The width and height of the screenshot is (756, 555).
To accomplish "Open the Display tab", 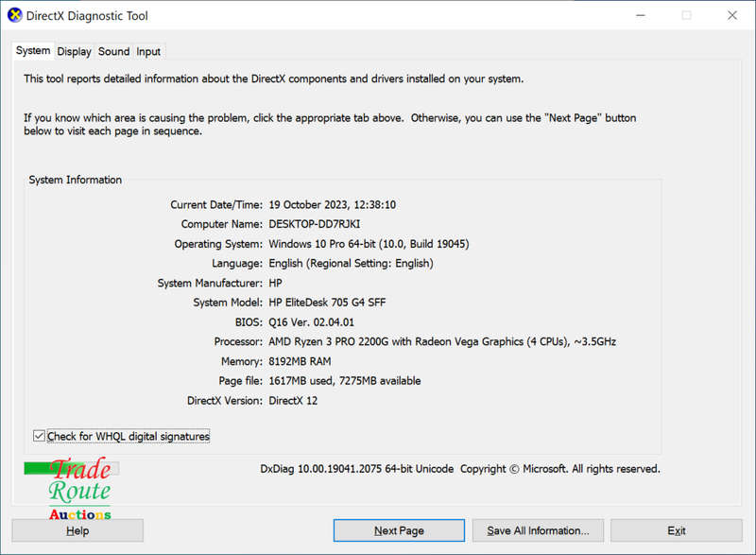I will pyautogui.click(x=74, y=52).
